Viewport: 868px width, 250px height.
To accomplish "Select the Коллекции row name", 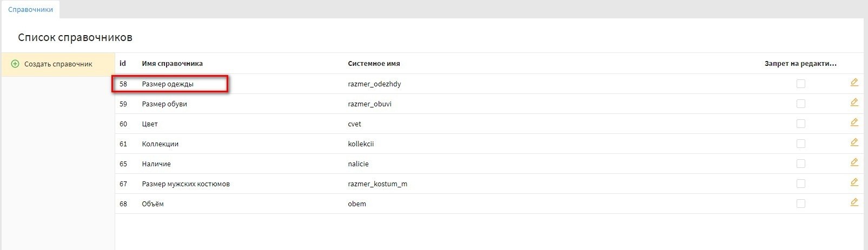I will tap(160, 144).
